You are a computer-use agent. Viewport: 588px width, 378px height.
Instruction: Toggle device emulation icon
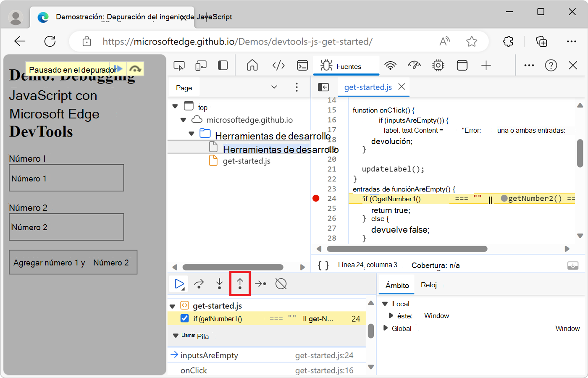coord(201,66)
